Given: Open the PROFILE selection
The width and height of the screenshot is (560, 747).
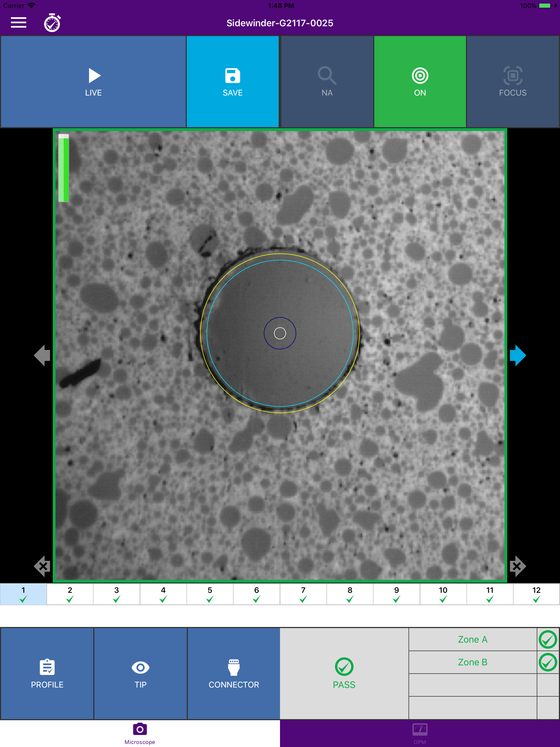Looking at the screenshot, I should point(47,673).
